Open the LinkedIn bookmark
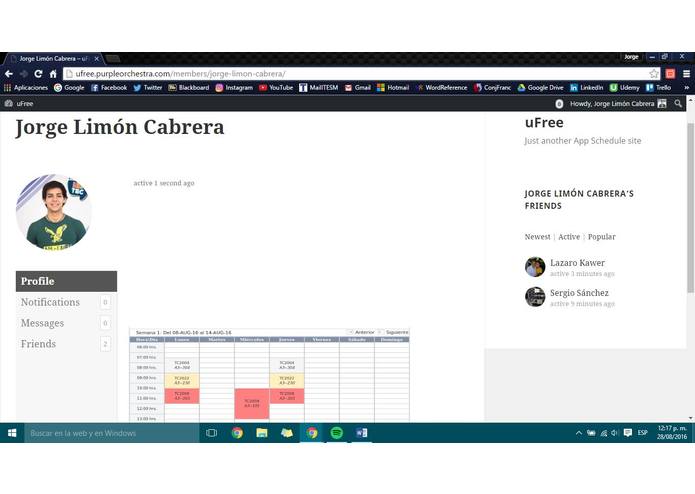This screenshot has width=695, height=494. click(586, 88)
